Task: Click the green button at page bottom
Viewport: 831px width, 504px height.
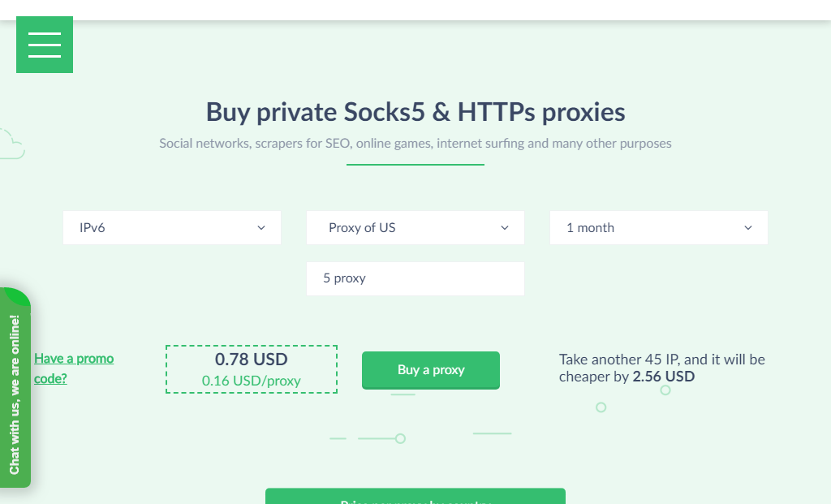Action: point(415,497)
